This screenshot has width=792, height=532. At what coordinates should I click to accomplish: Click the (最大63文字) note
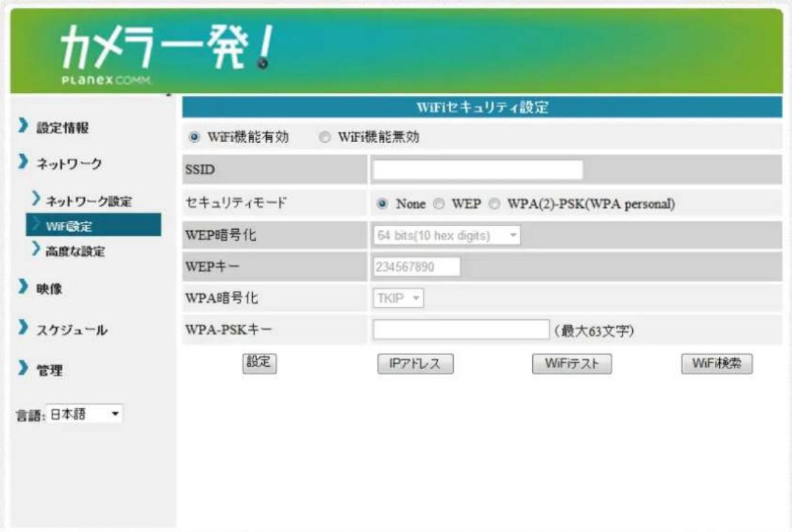coord(594,330)
